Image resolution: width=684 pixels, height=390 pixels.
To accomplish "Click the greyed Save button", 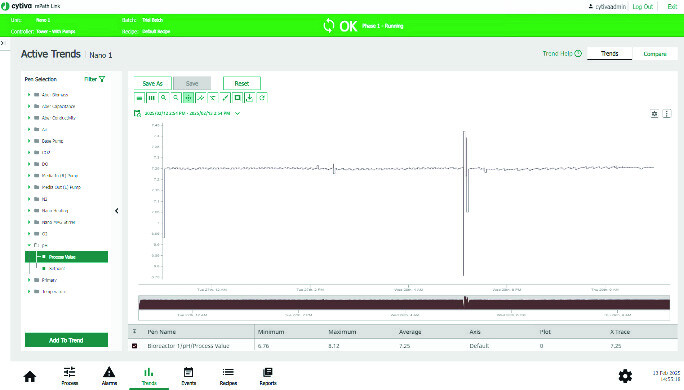I will [192, 83].
